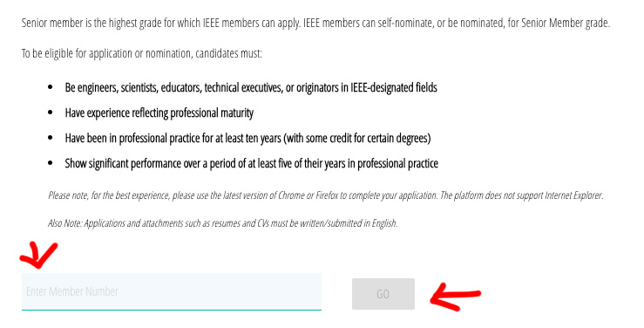Image resolution: width=644 pixels, height=328 pixels.
Task: Select the bullet before 'Have been in professional practice'
Action: [50, 138]
